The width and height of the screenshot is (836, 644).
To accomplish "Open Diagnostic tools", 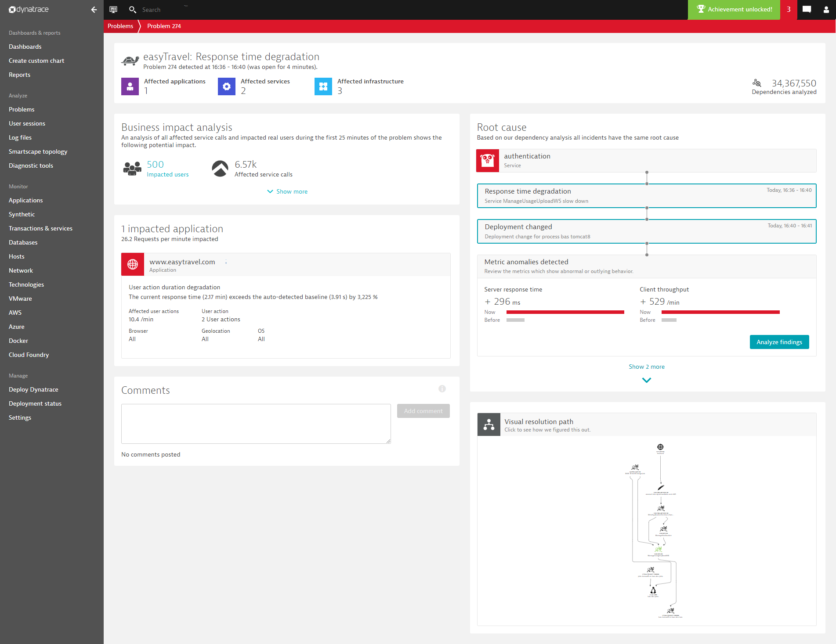I will tap(31, 165).
